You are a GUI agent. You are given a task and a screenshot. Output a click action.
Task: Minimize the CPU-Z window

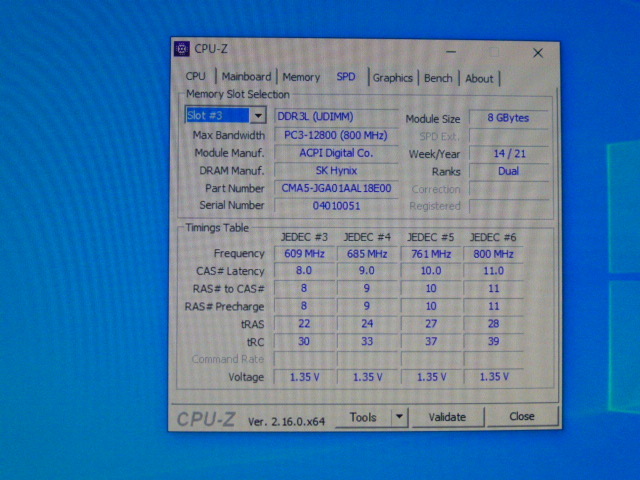point(451,52)
